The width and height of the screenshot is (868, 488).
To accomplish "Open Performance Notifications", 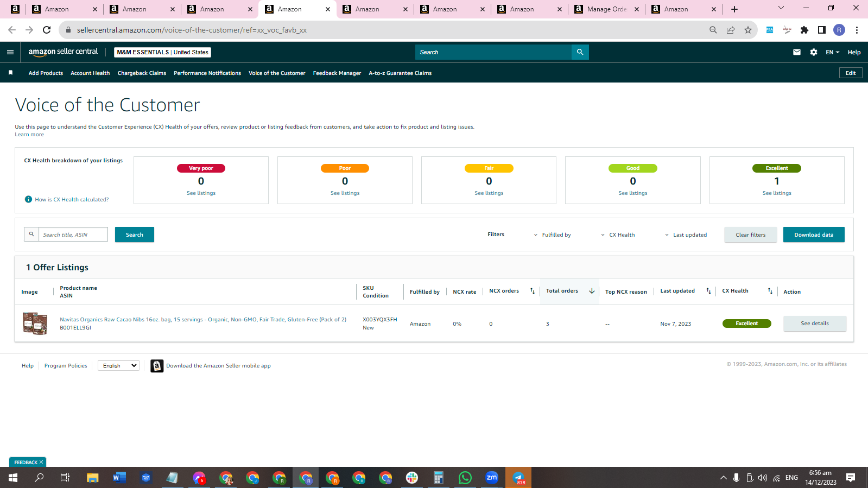I will pyautogui.click(x=207, y=73).
